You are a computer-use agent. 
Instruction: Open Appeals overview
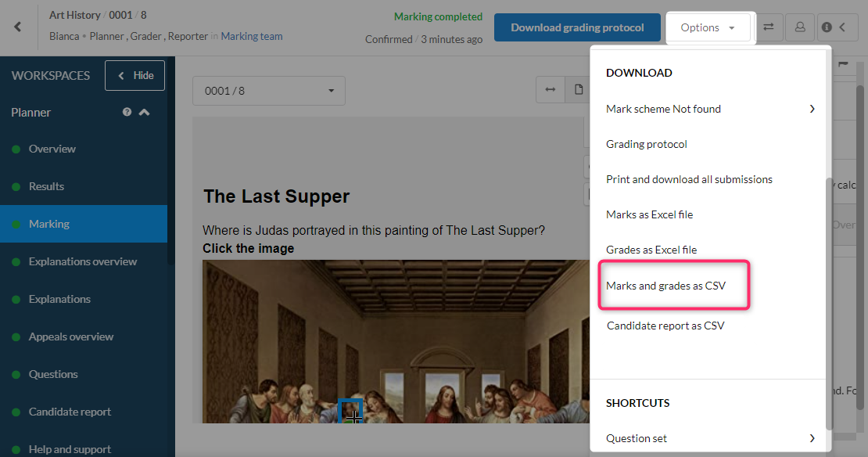pos(84,336)
